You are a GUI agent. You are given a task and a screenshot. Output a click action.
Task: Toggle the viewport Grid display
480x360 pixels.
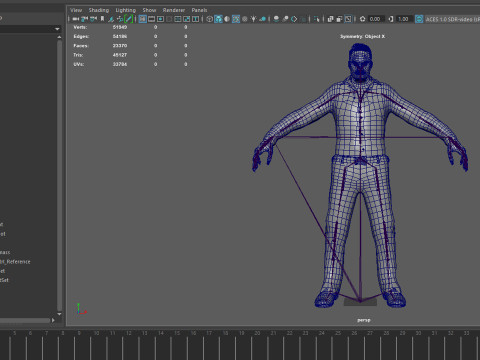pos(143,19)
